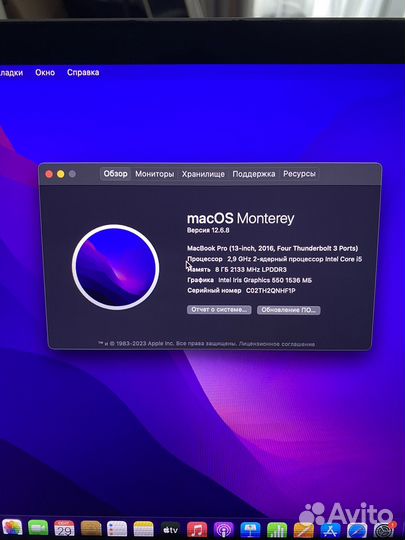Click the Отчет о системе button
The image size is (405, 540).
tap(219, 310)
